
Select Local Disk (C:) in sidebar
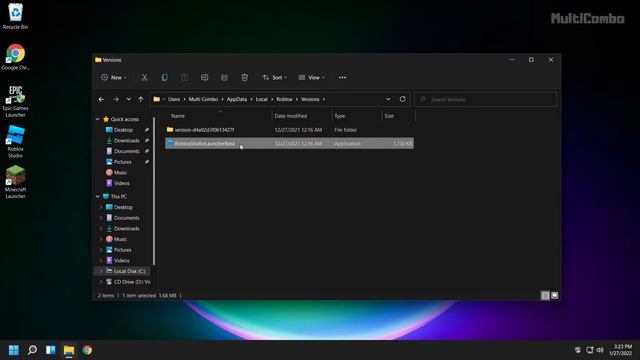(x=129, y=271)
